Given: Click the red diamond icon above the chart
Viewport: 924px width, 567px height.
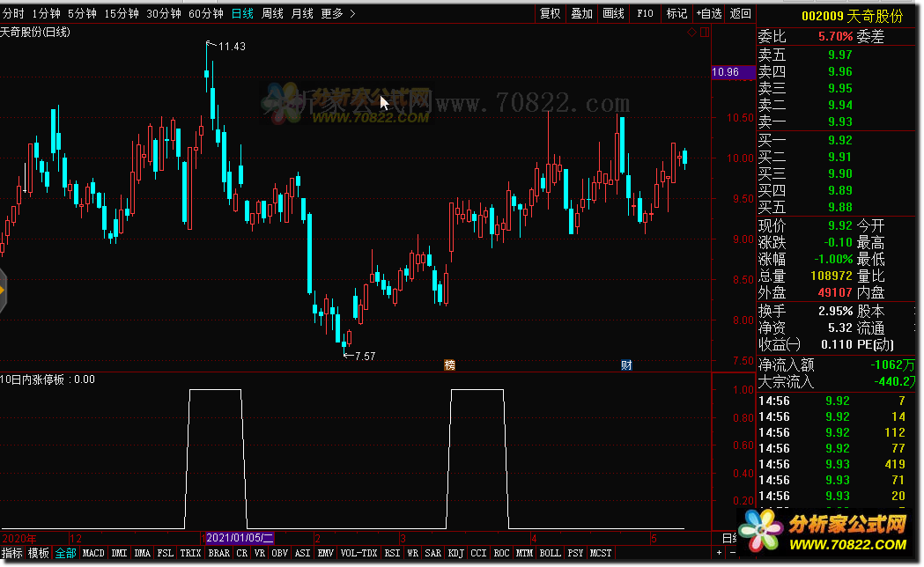Looking at the screenshot, I should click(x=691, y=33).
